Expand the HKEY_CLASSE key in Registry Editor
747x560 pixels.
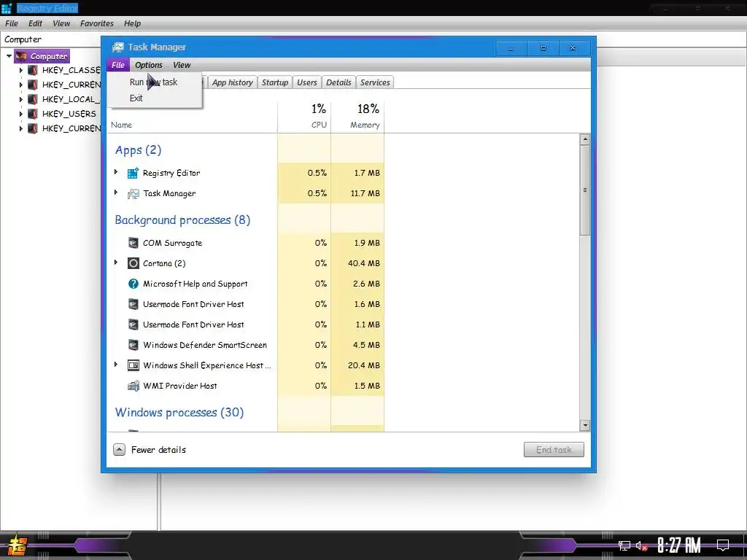coord(21,70)
